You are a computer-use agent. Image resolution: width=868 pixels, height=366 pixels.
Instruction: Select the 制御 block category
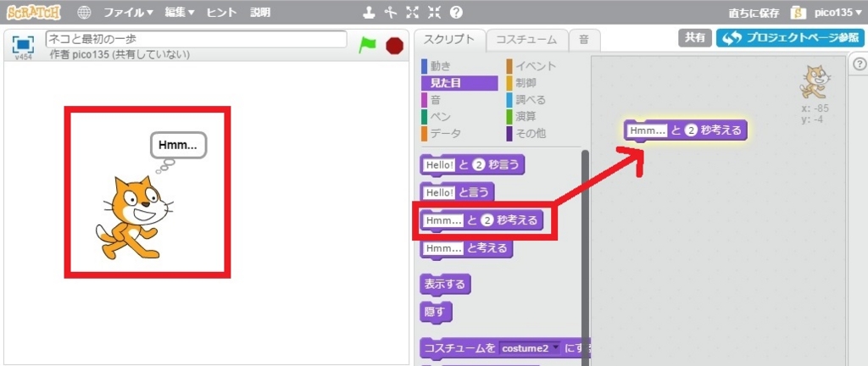[521, 83]
